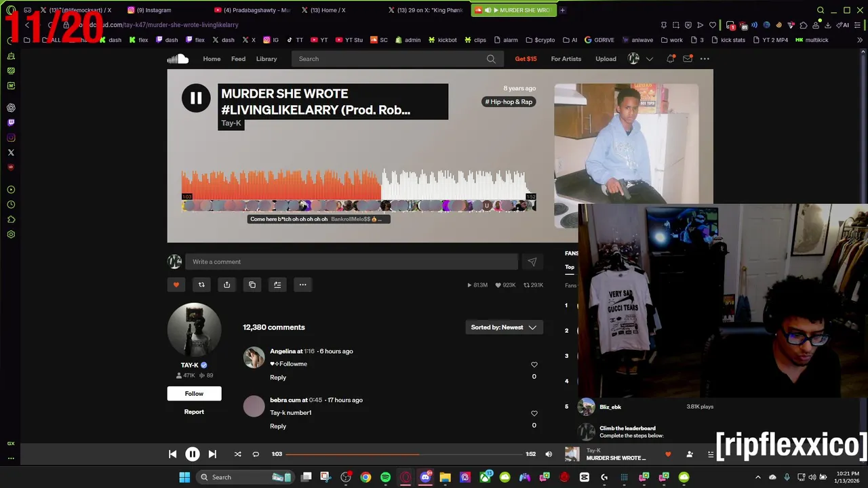Pause from bottom player bar
The height and width of the screenshot is (488, 868).
coord(193,454)
